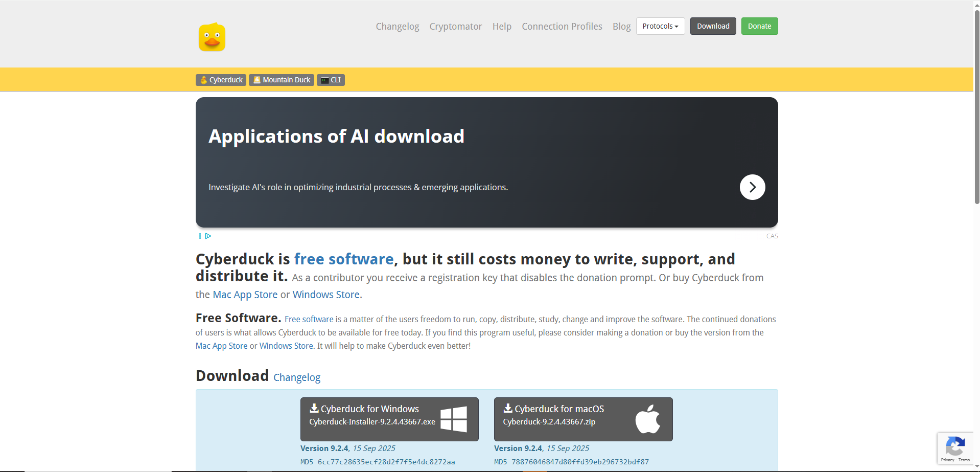Image resolution: width=980 pixels, height=472 pixels.
Task: Open the CLI terminal badge
Action: click(x=331, y=80)
